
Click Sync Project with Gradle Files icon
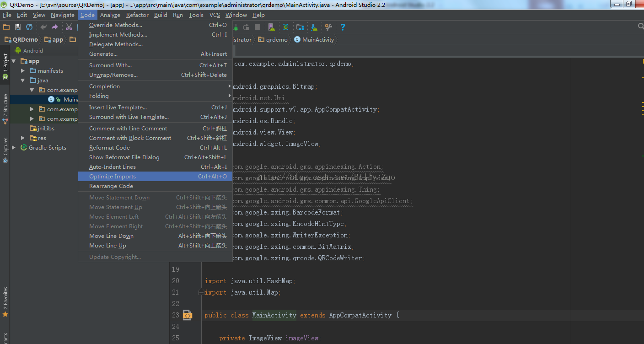tap(285, 27)
